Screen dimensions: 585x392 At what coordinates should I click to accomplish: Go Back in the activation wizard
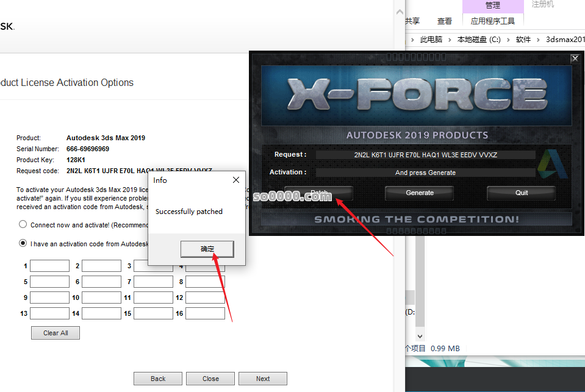(158, 379)
